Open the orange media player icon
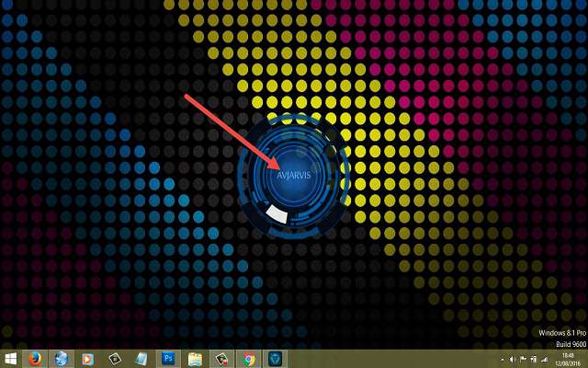 click(x=88, y=358)
